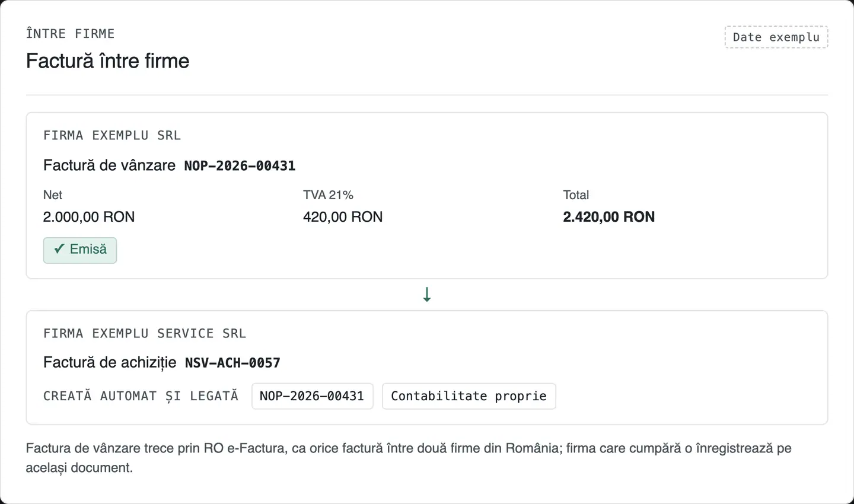Image resolution: width=854 pixels, height=504 pixels.
Task: Click the Date exemplu tag
Action: [x=776, y=37]
